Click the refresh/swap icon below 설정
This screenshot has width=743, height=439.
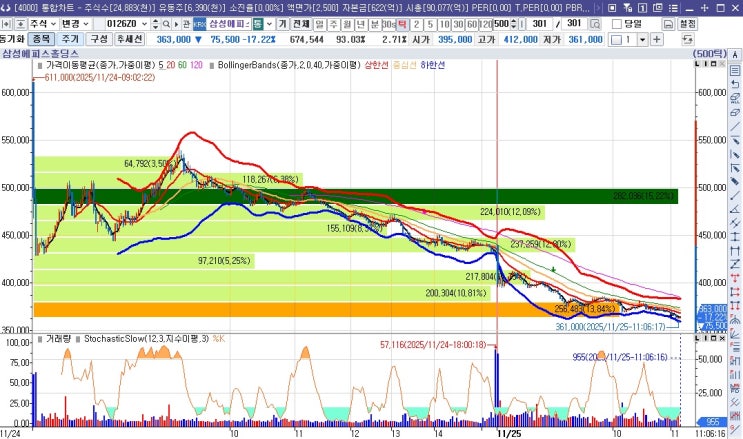click(x=688, y=39)
